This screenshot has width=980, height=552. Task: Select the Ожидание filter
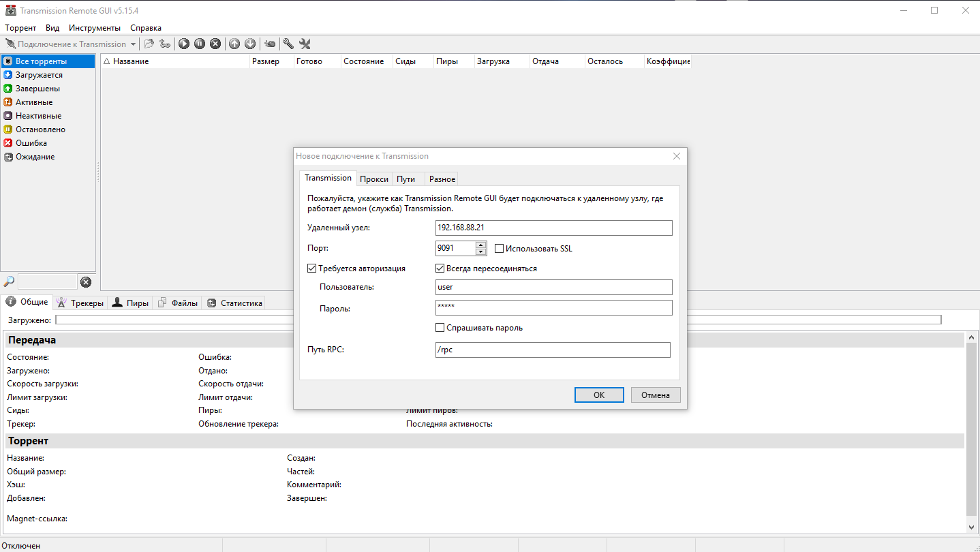point(48,157)
